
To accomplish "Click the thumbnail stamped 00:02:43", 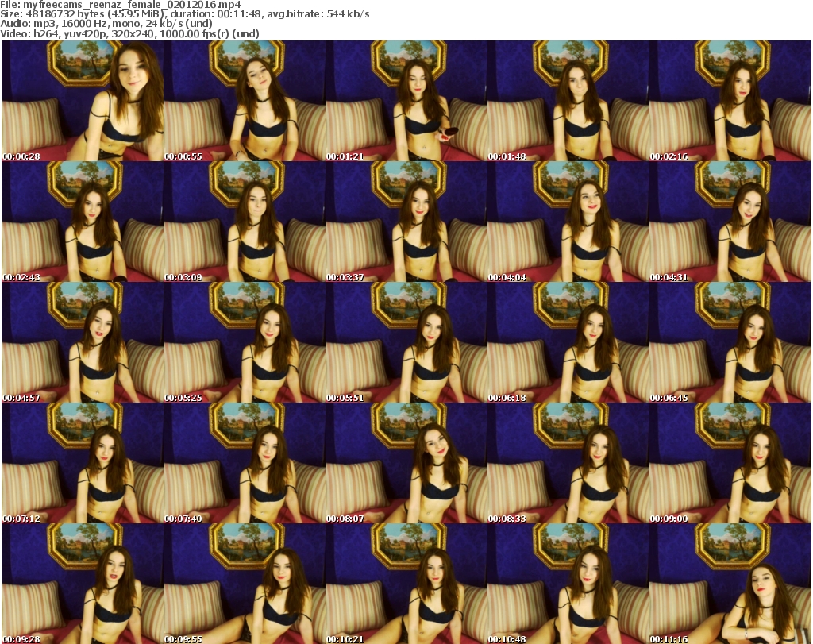I will 83,222.
